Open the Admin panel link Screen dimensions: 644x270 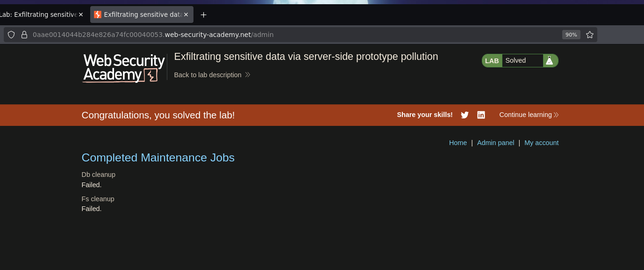tap(495, 143)
